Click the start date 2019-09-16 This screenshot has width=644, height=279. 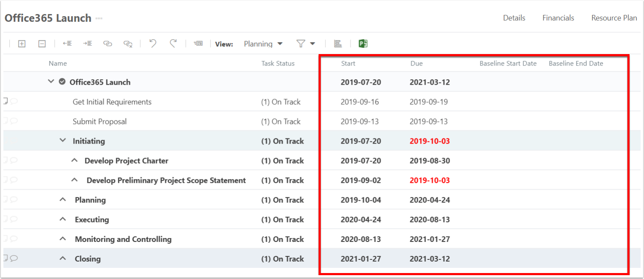click(x=359, y=102)
